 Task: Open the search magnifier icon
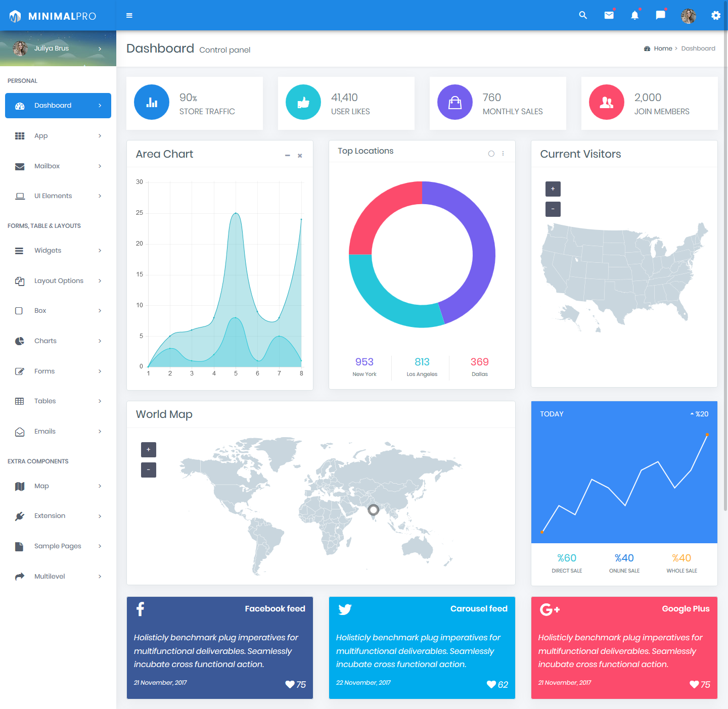point(583,16)
